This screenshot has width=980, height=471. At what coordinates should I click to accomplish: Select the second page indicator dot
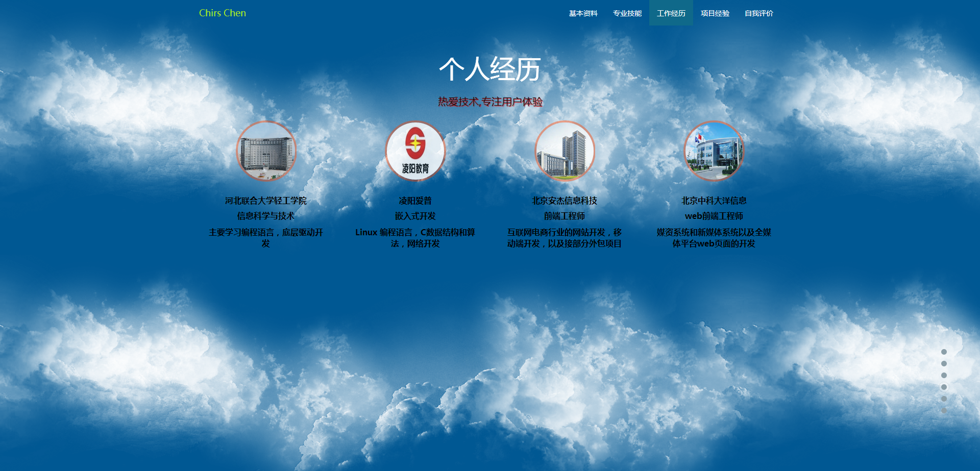click(x=944, y=364)
